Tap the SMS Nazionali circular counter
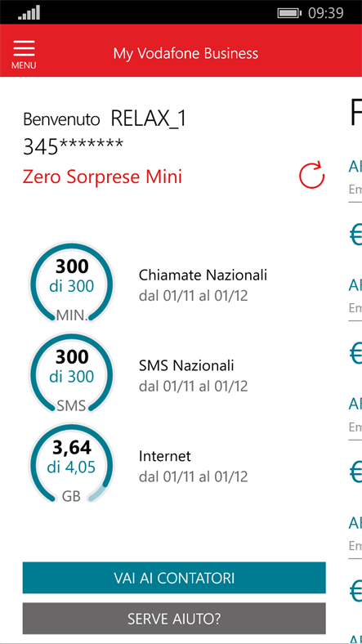The height and width of the screenshot is (644, 362). (x=72, y=373)
